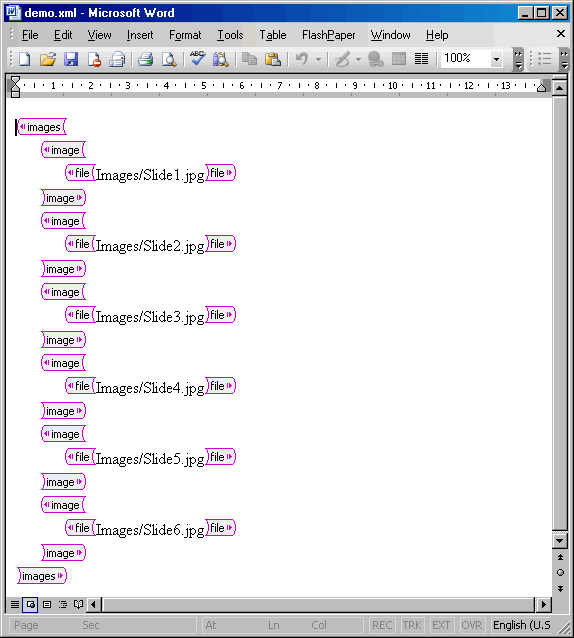The image size is (574, 638).
Task: Open the View menu
Action: (99, 35)
